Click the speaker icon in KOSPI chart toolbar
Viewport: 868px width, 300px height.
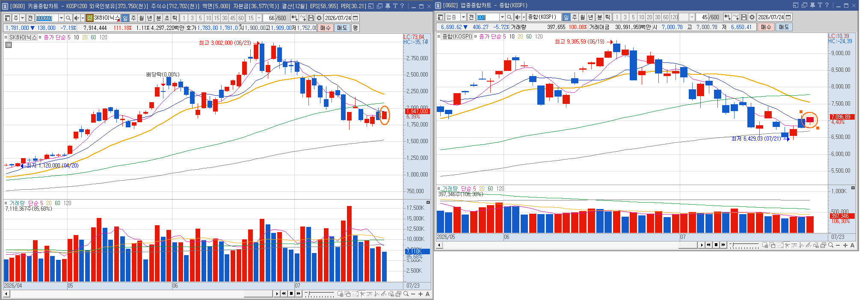pos(518,17)
